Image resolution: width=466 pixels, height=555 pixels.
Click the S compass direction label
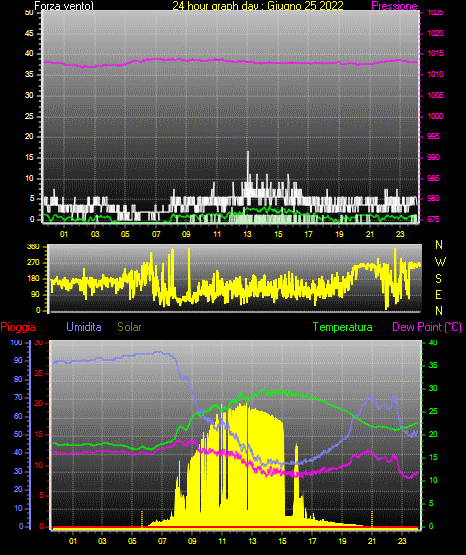click(x=438, y=279)
